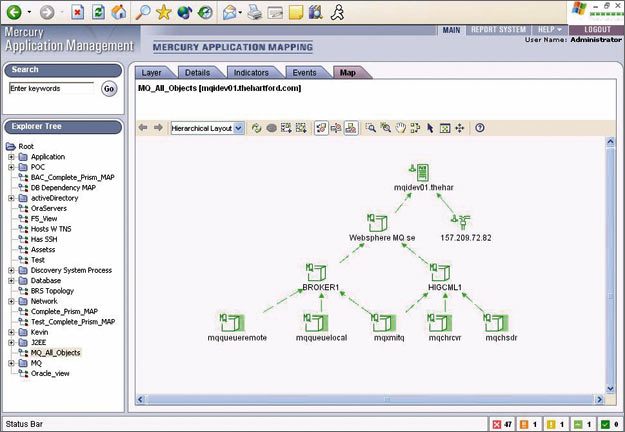Toggle the third highlighted map view button
The image size is (625, 432).
point(351,128)
